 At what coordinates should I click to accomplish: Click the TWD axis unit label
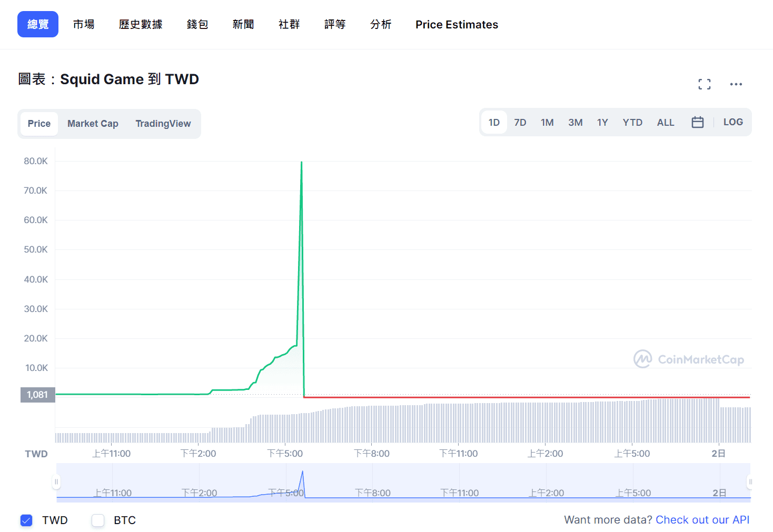36,454
